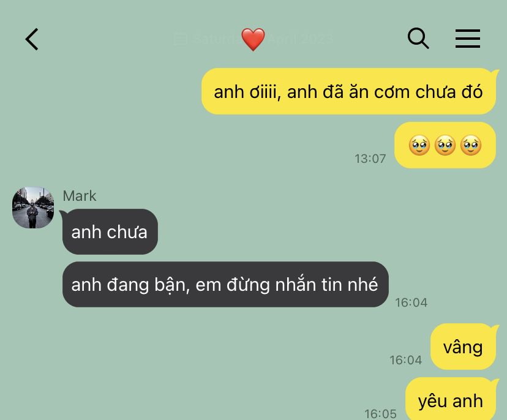
Task: Tap the 'anh ơiiii, anh đã ăn cơm chưa đó' bubble
Action: pos(348,91)
